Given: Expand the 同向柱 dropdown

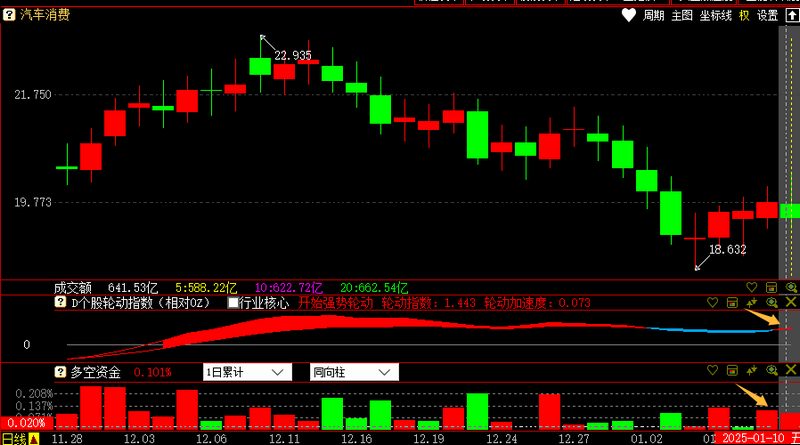Looking at the screenshot, I should point(354,372).
